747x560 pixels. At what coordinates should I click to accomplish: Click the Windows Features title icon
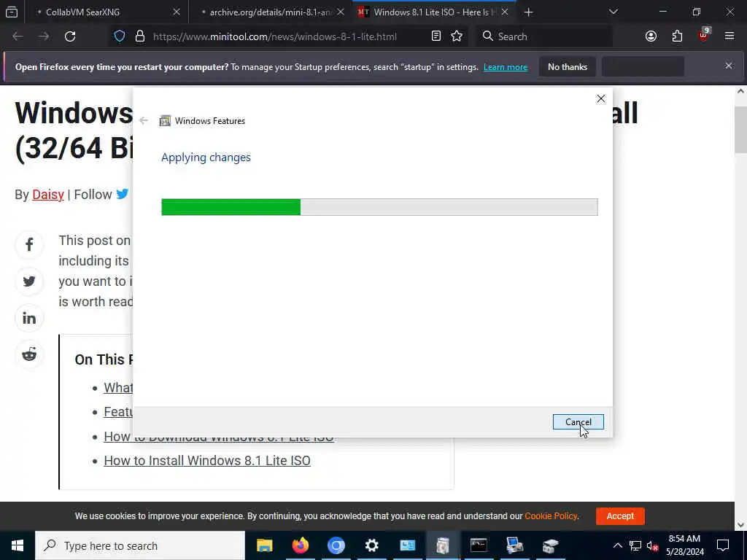[165, 121]
